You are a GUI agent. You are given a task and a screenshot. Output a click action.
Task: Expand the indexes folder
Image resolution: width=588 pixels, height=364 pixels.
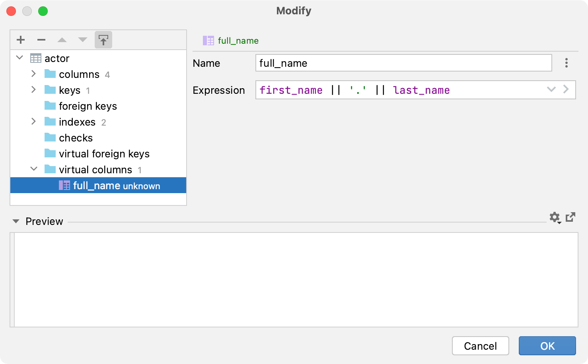[33, 122]
